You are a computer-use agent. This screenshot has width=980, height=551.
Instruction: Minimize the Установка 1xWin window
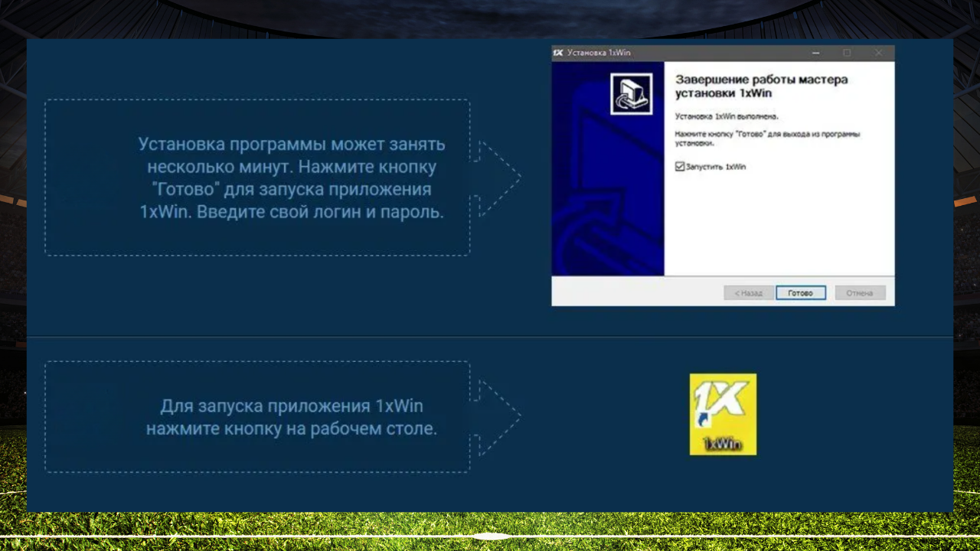[x=815, y=53]
